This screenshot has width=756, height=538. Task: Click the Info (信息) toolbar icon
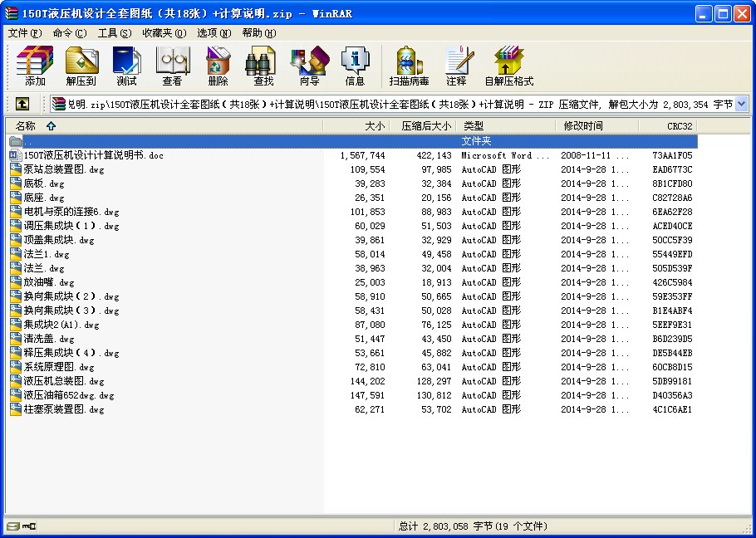[x=356, y=66]
